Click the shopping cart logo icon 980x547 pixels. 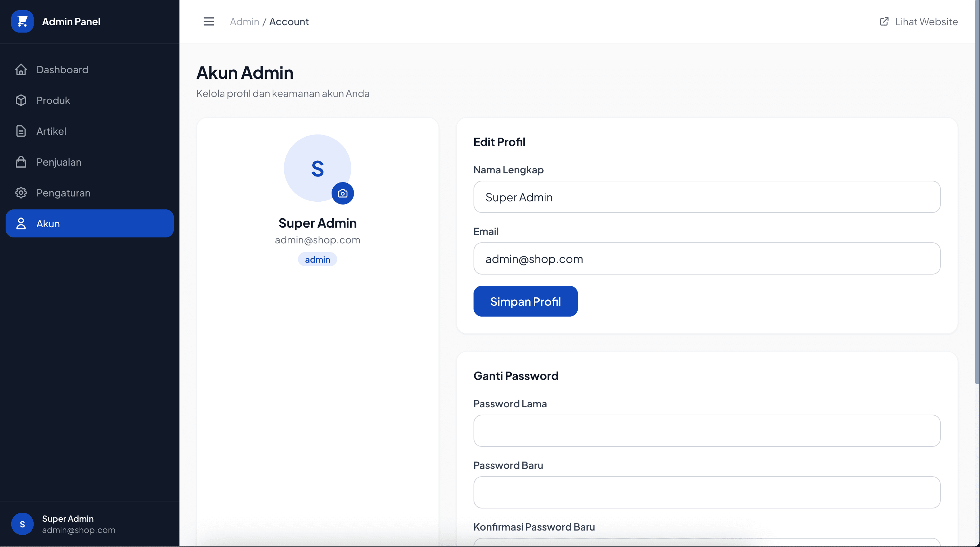(x=22, y=22)
